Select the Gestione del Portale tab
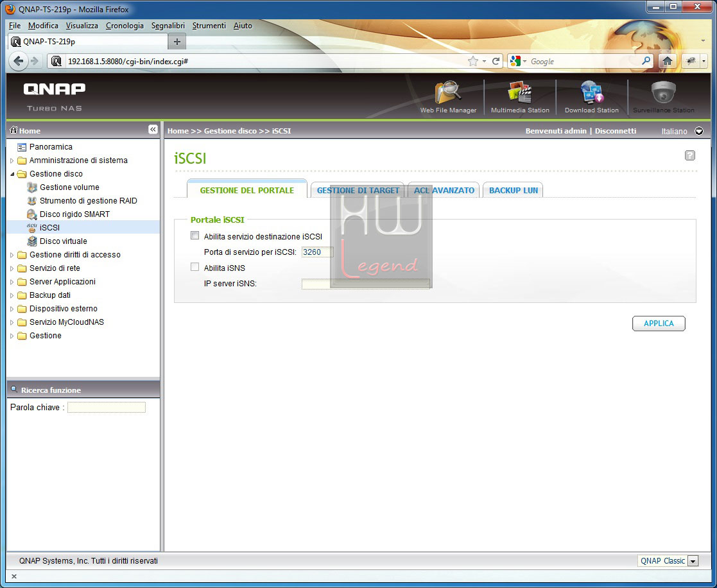This screenshot has width=717, height=588. [x=247, y=189]
